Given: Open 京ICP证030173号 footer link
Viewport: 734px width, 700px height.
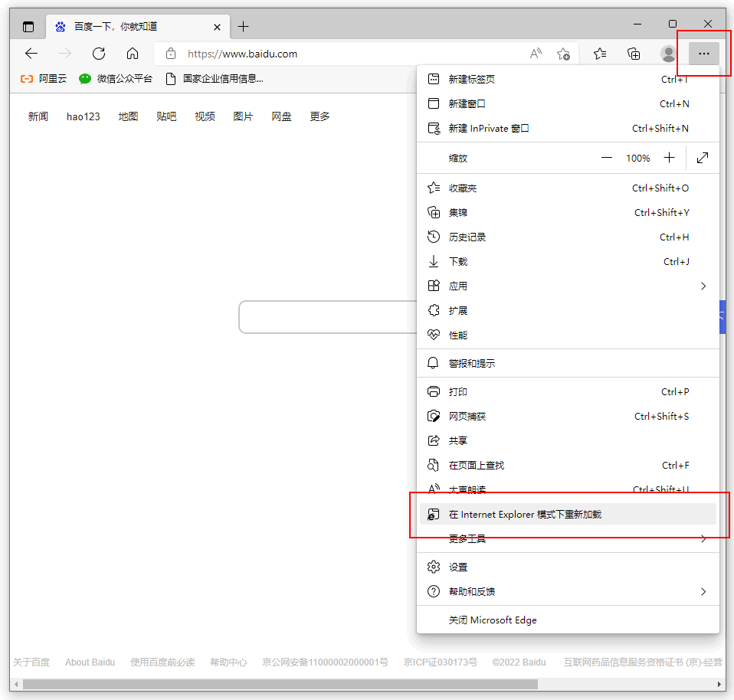Looking at the screenshot, I should click(440, 662).
